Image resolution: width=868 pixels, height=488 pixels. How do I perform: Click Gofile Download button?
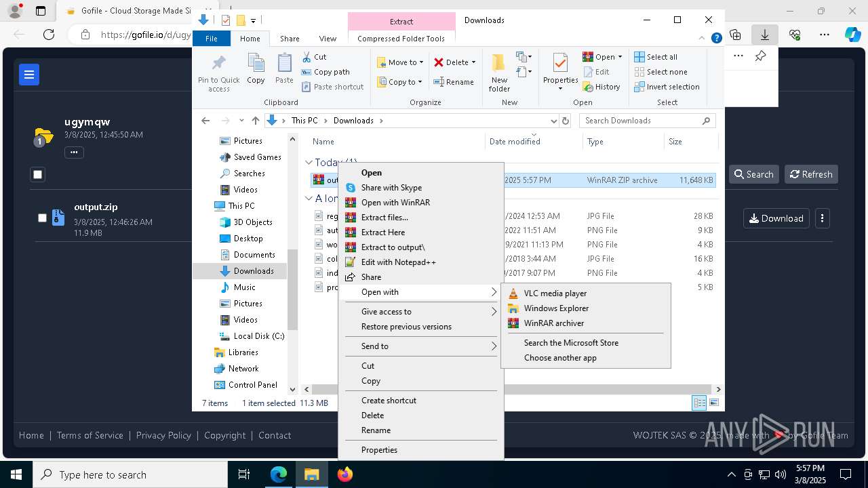coord(776,218)
